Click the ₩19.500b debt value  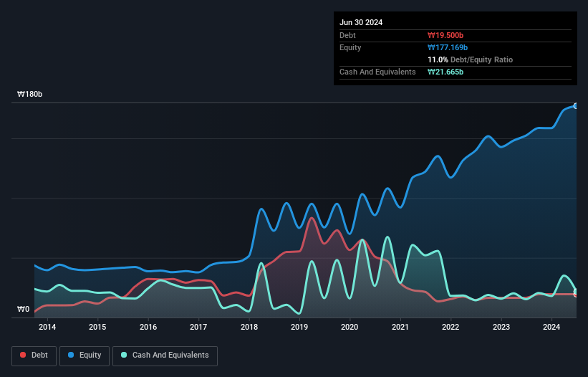[x=445, y=35]
